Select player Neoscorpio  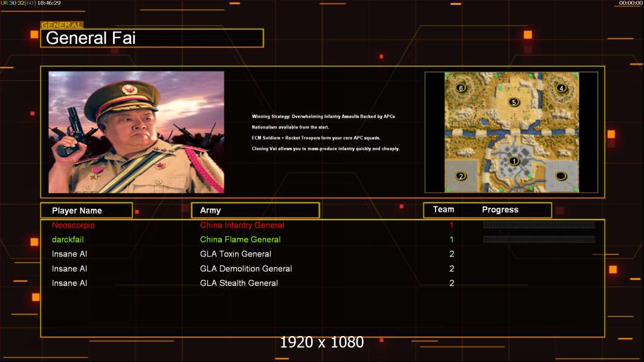coord(73,225)
